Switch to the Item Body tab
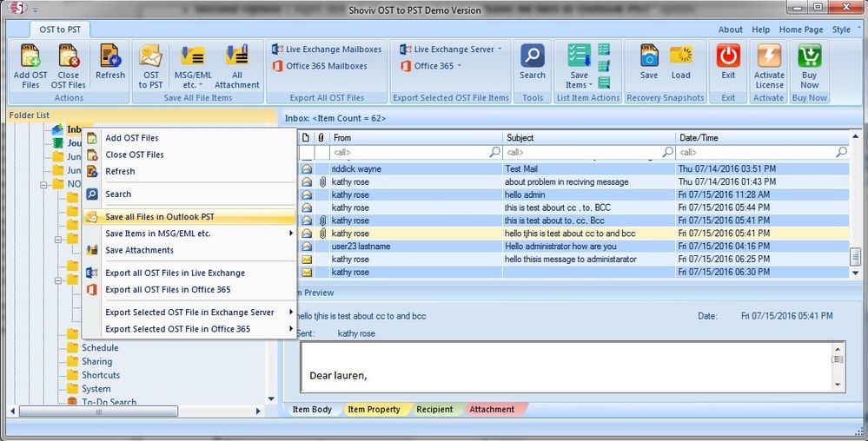Viewport: 868px width, 441px height. click(312, 410)
